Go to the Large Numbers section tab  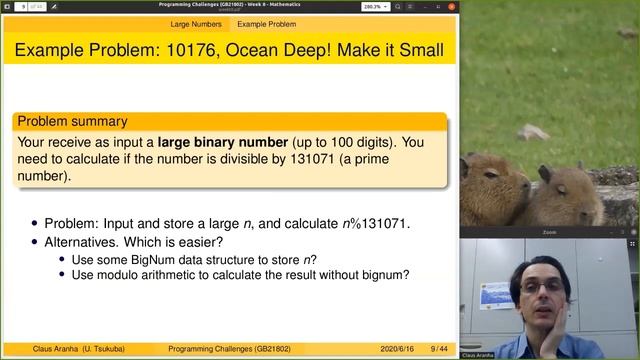[196, 24]
